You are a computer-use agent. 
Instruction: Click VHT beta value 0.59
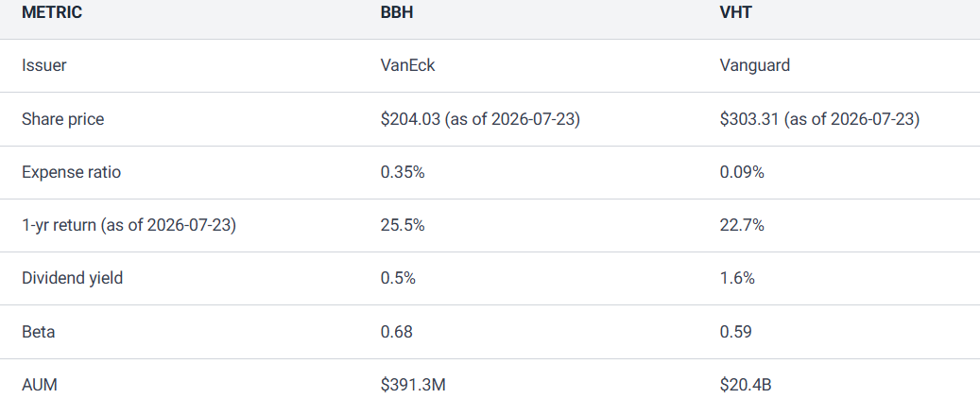(735, 332)
